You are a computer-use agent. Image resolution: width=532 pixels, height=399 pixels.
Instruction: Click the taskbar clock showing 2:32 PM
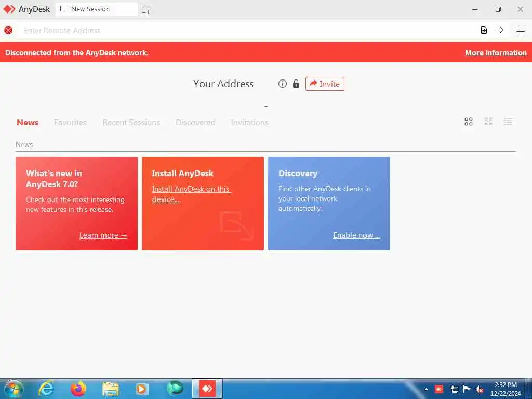pos(506,389)
